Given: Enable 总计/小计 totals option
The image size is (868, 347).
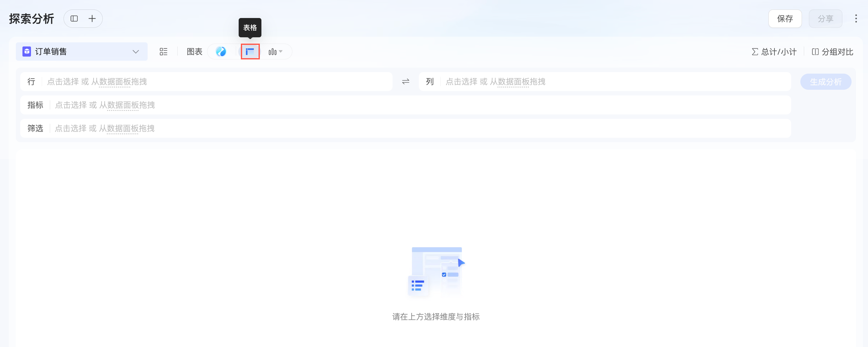Looking at the screenshot, I should coord(774,52).
